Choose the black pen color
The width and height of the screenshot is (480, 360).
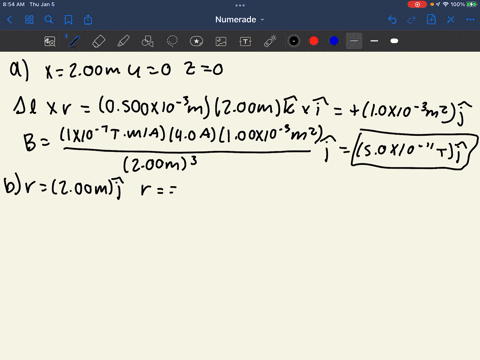pos(294,41)
